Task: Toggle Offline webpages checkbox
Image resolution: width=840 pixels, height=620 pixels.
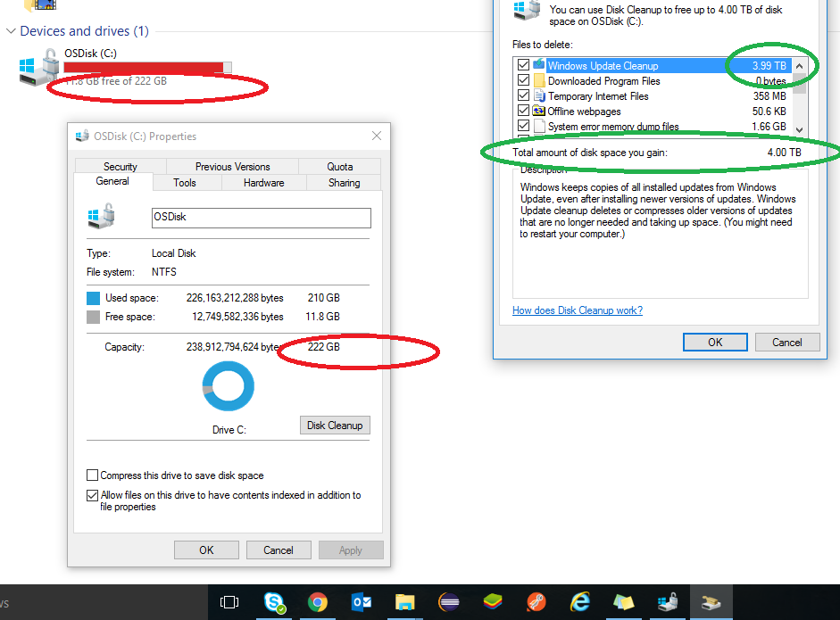Action: tap(523, 111)
